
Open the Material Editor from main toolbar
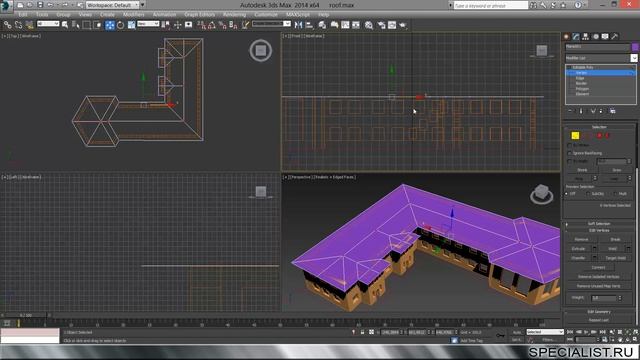click(369, 25)
